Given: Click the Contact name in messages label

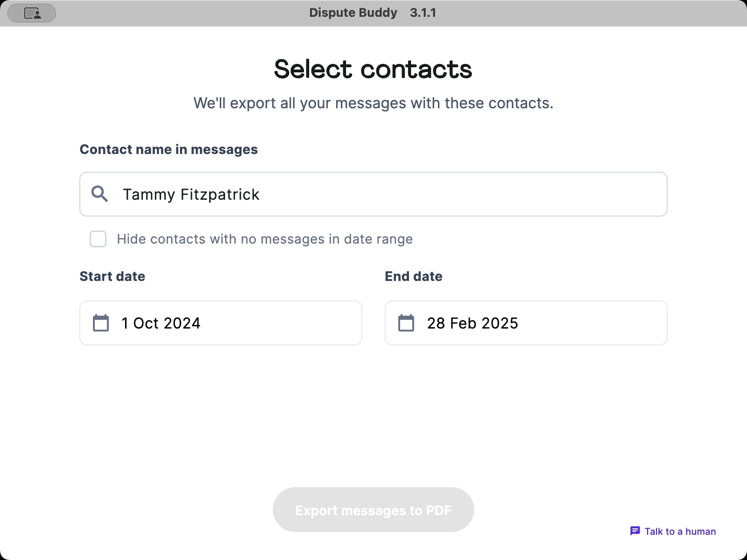Looking at the screenshot, I should pos(169,149).
